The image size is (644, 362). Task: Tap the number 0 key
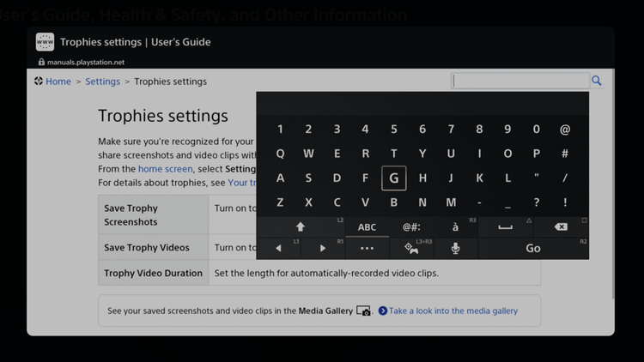pyautogui.click(x=537, y=130)
